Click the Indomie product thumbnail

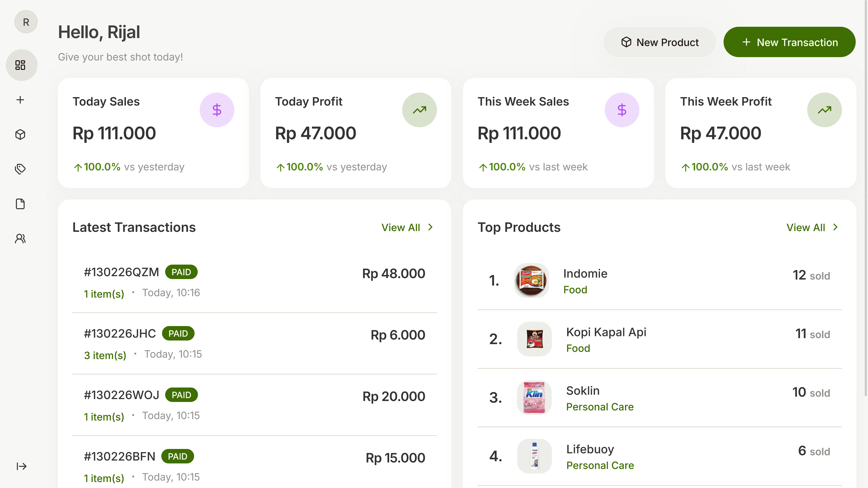[x=531, y=280]
